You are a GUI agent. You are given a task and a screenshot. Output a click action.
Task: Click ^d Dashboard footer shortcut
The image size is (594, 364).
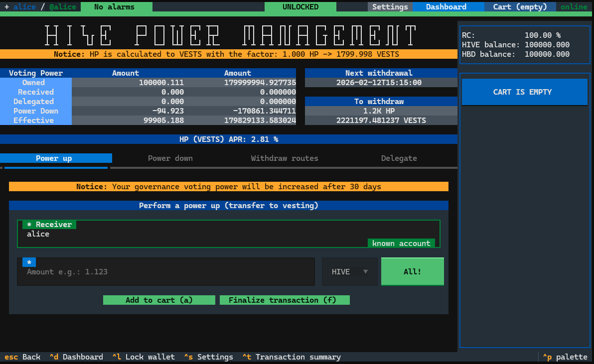click(76, 357)
